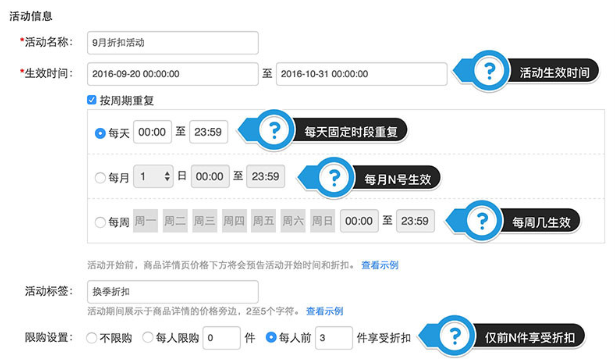Screen dimensions: 616x362
Task: Click the question mark icon beside 活动生效时间
Action: pos(489,71)
